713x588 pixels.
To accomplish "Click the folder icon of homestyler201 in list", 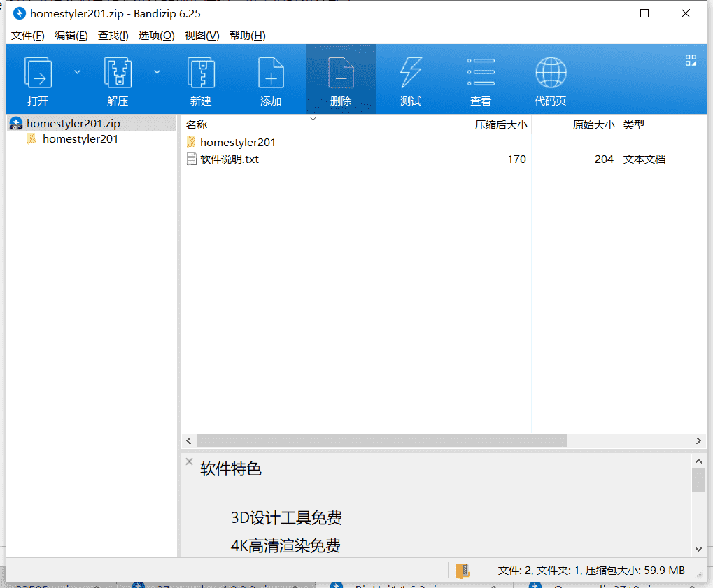I will tap(192, 142).
